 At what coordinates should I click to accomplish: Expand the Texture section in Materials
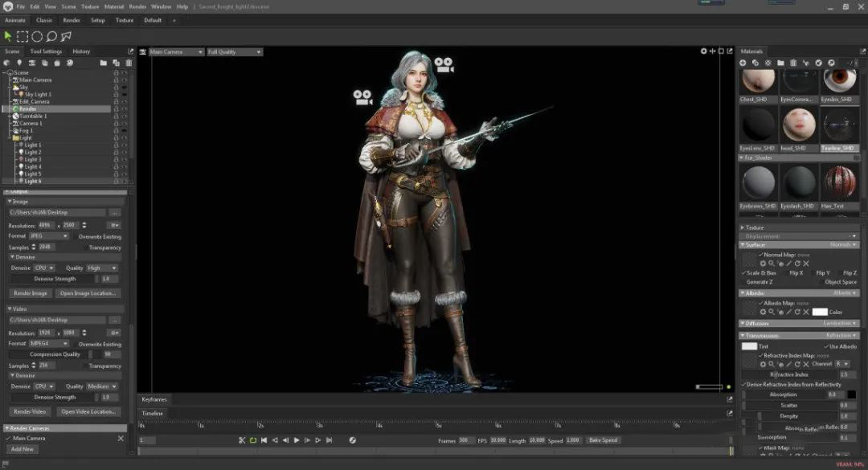(x=743, y=227)
